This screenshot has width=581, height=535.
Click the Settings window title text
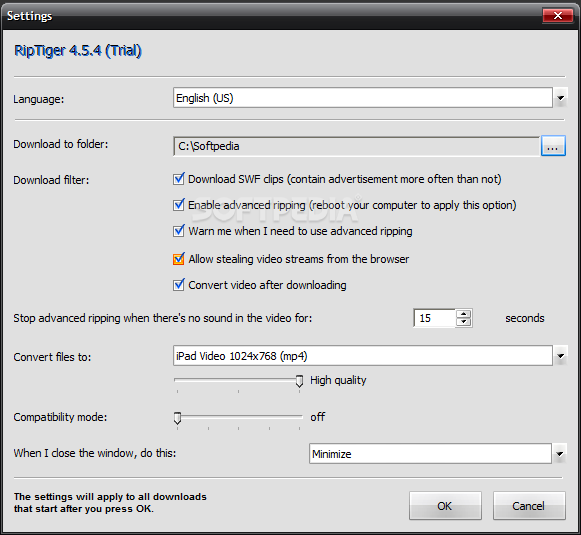29,16
